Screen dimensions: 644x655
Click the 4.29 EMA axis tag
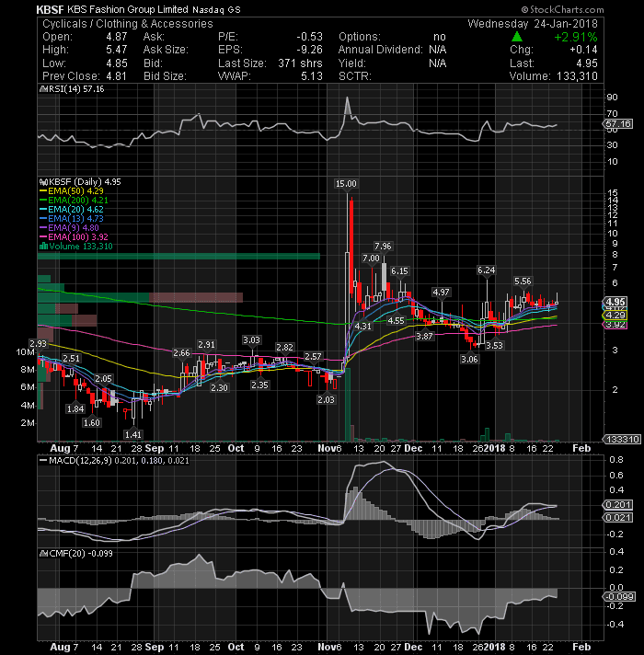[615, 316]
